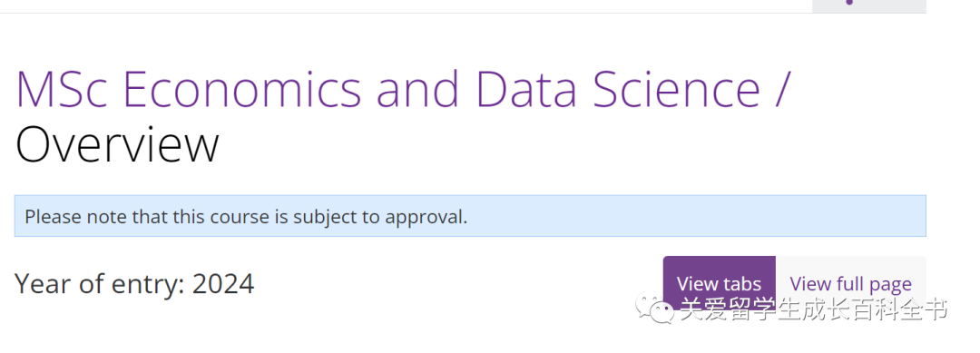Click the word Data in the title

(x=526, y=89)
